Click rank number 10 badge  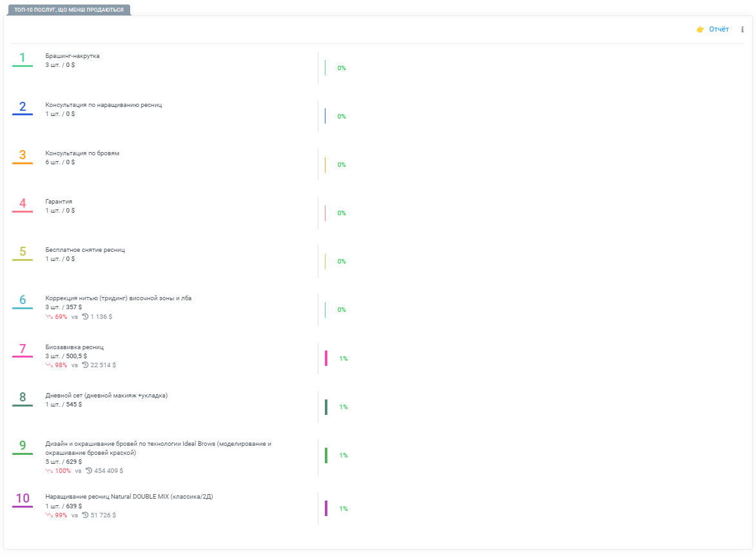(x=22, y=499)
